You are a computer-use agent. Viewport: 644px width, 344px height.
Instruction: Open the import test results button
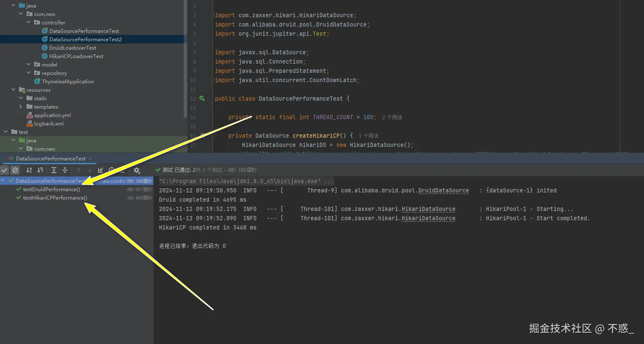101,170
